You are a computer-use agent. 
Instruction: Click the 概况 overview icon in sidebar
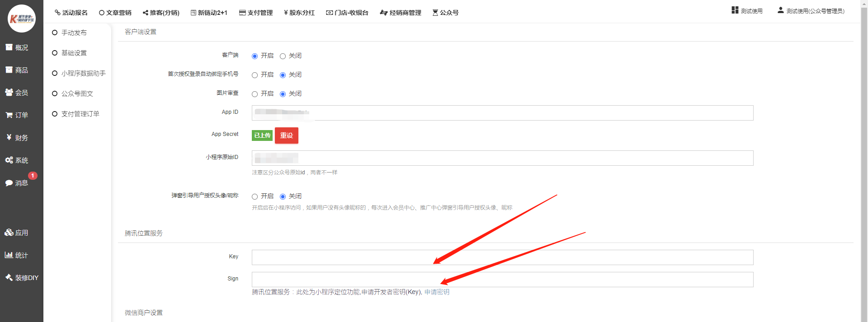coord(9,47)
